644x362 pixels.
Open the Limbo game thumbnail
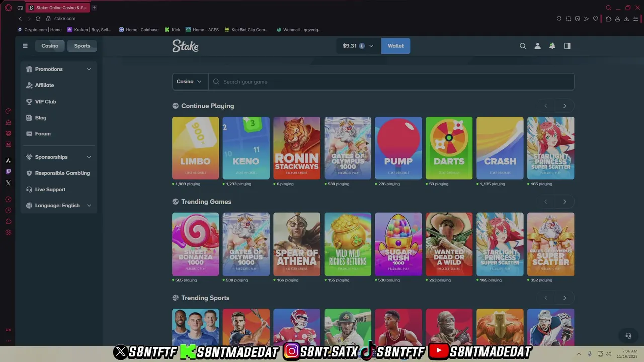[x=196, y=148]
